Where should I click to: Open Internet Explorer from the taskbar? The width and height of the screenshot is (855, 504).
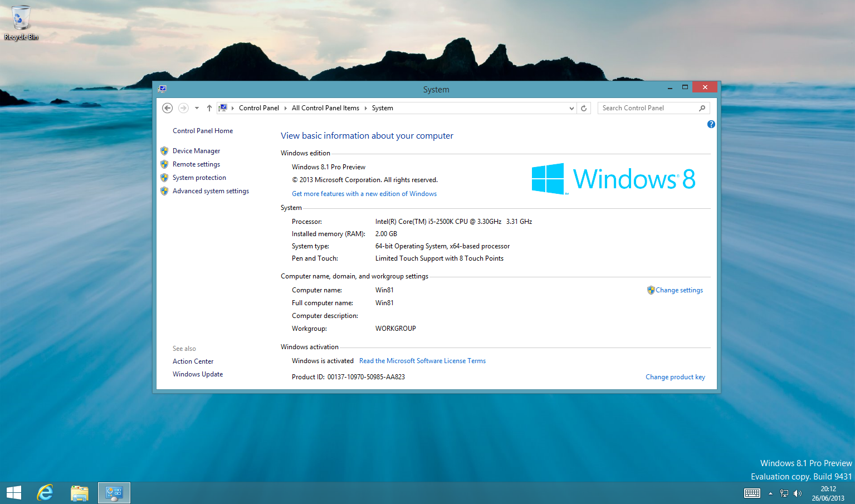(45, 492)
